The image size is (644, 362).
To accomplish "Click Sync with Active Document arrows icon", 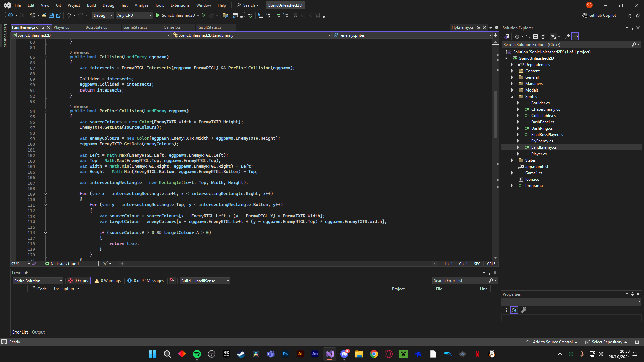I will click(x=528, y=36).
